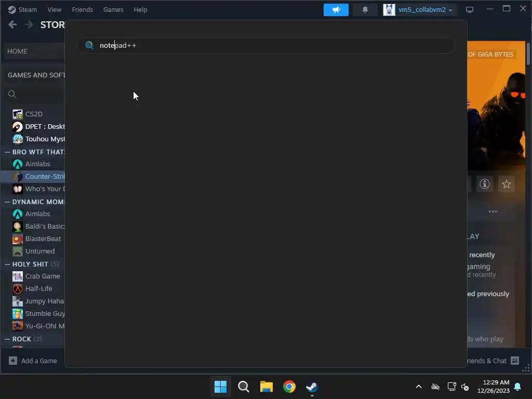Click the library sidebar search magnifier
The width and height of the screenshot is (532, 399).
click(x=12, y=95)
